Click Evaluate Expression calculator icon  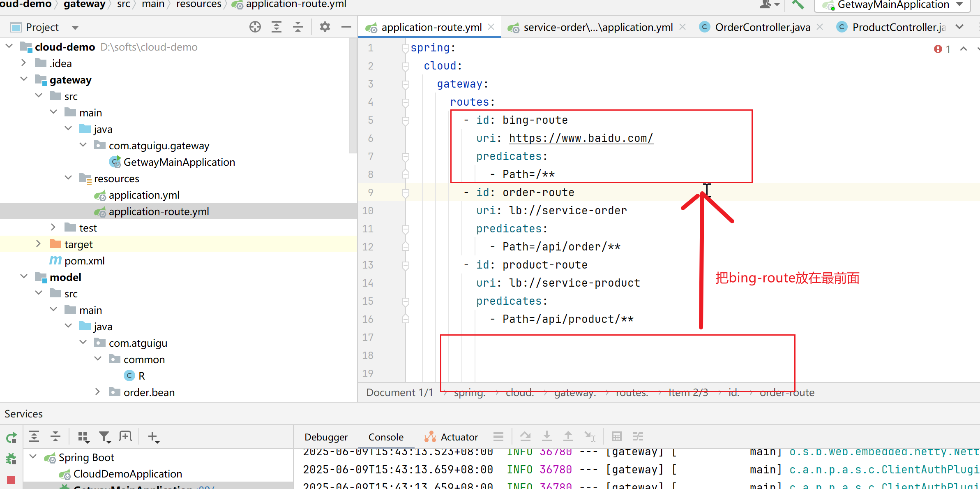pos(617,437)
